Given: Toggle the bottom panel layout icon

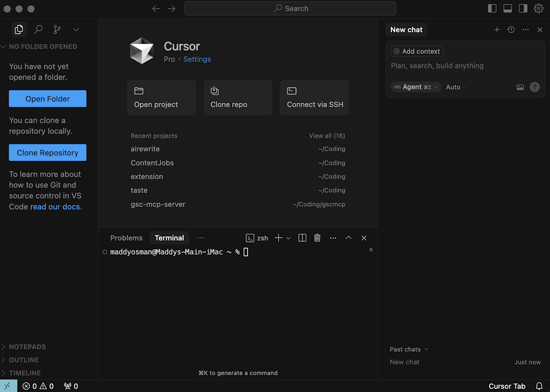Looking at the screenshot, I should coord(508,8).
